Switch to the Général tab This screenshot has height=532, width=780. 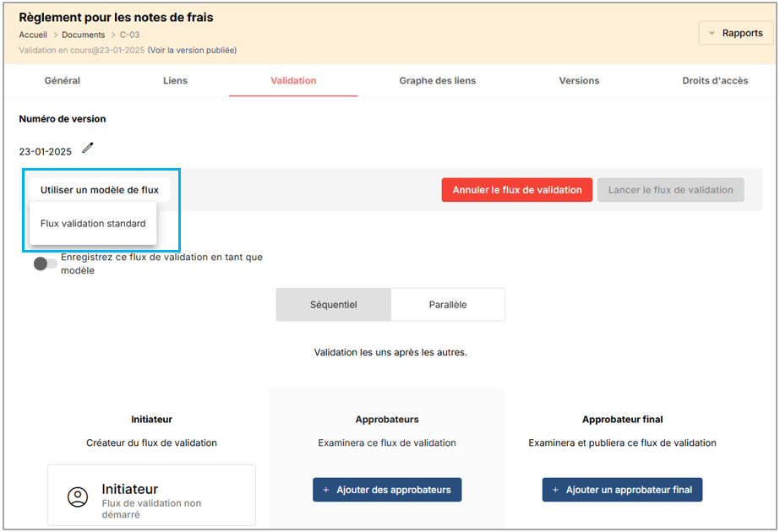coord(63,81)
